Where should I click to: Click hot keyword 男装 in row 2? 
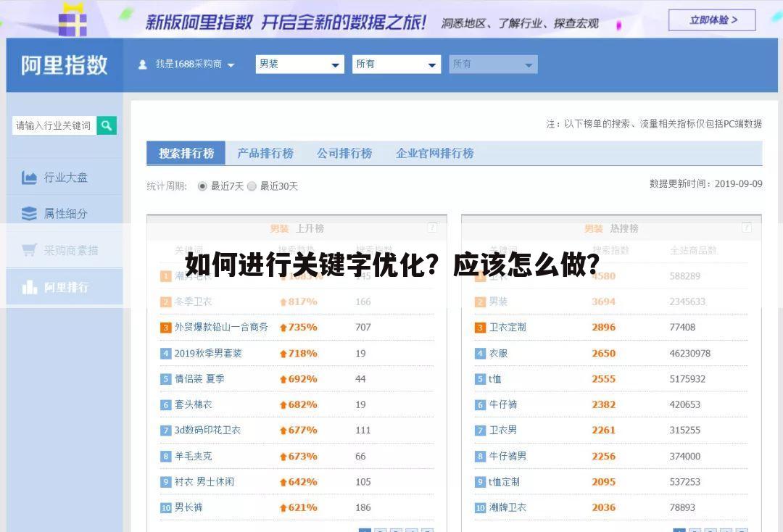(x=498, y=302)
